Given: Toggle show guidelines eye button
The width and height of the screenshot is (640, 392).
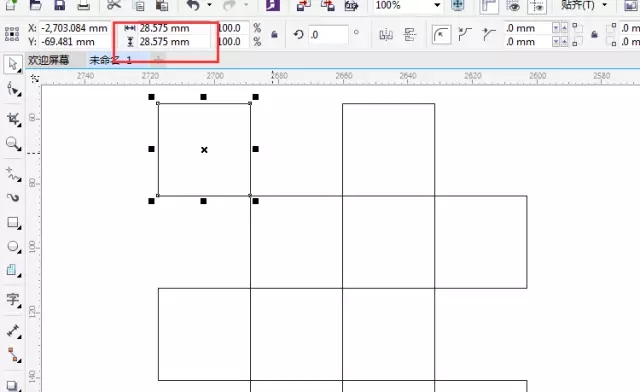Looking at the screenshot, I should [537, 6].
